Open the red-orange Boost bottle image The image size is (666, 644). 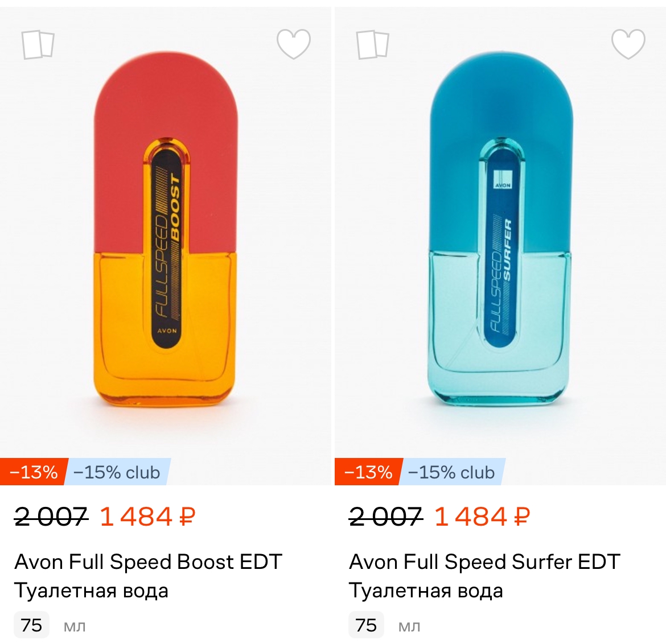coord(165,239)
